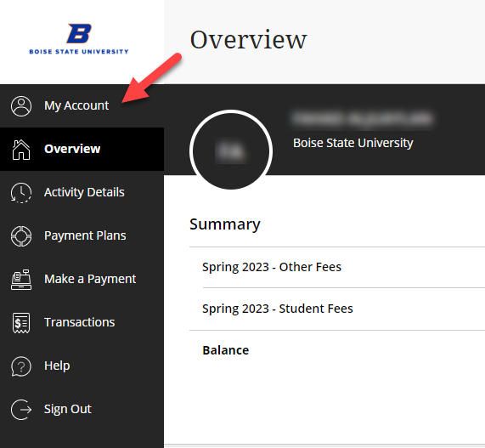Click Boise State University text under the name
The image size is (485, 448).
[x=353, y=143]
